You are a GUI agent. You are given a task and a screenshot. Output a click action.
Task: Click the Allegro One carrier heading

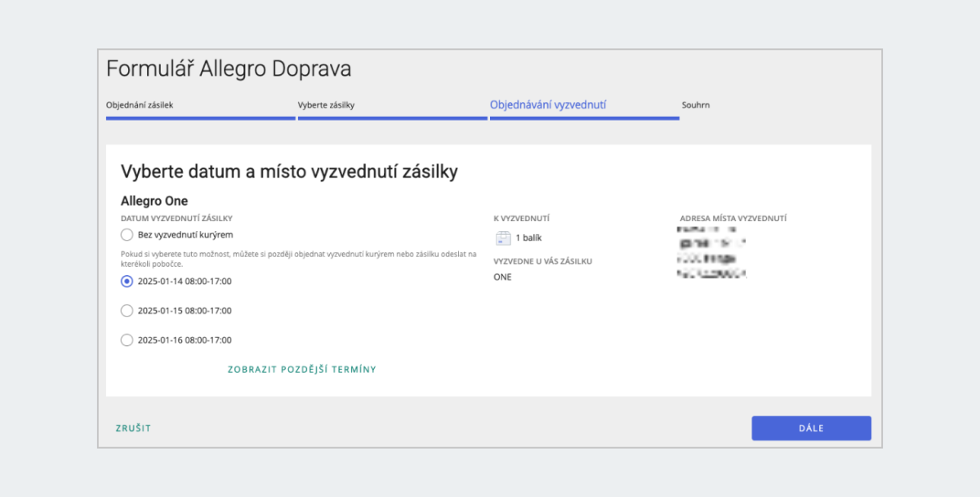[154, 201]
